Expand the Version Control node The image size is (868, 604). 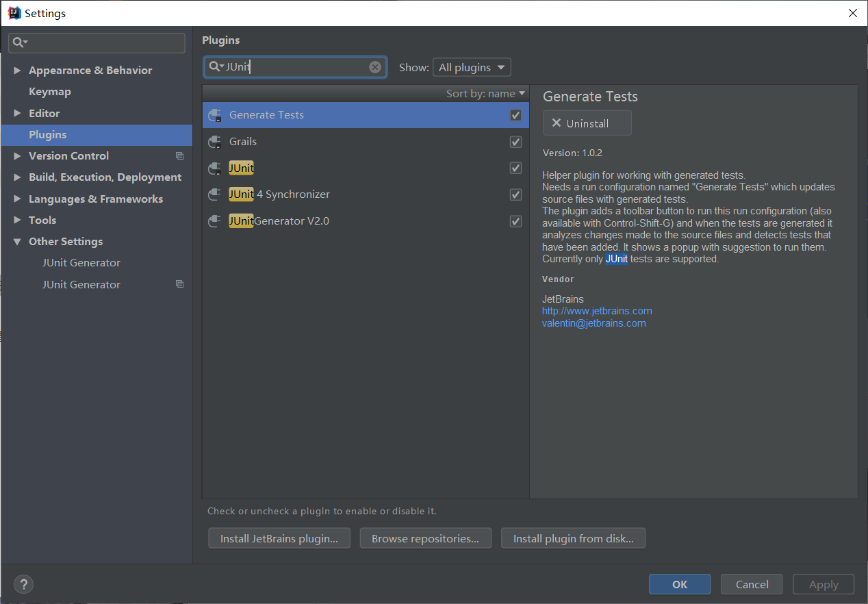(17, 156)
